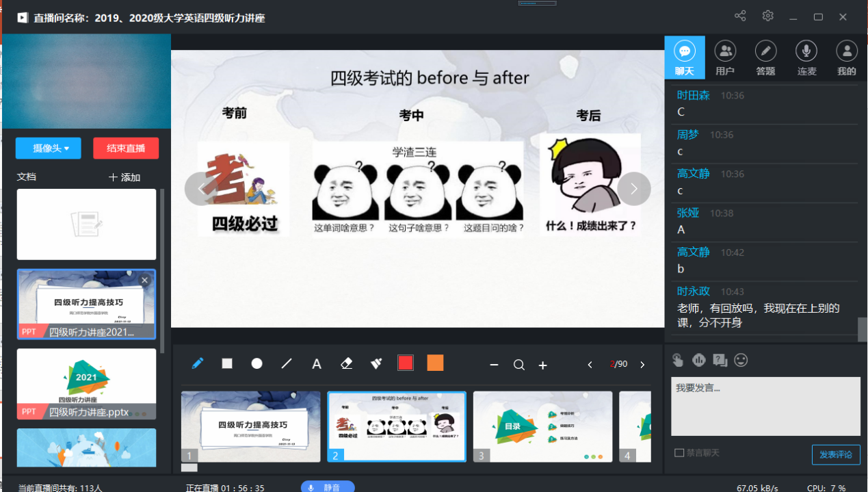Click the slide's right arrow to advance

[634, 189]
